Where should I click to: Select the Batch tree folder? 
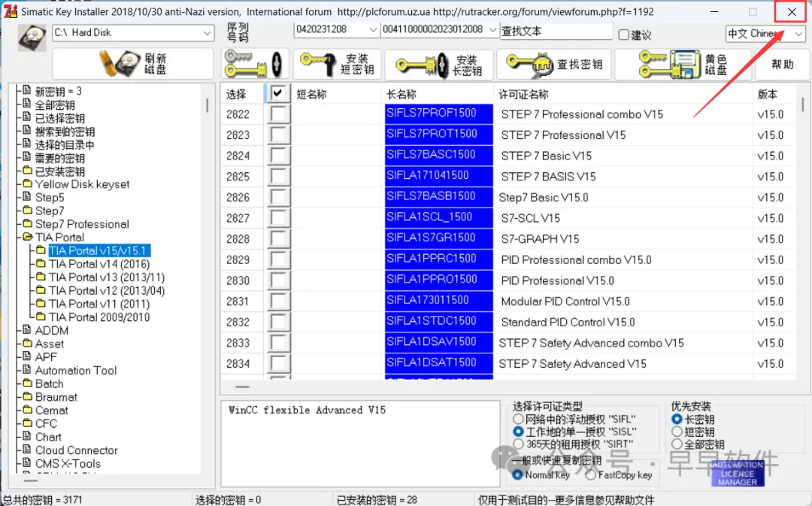49,383
